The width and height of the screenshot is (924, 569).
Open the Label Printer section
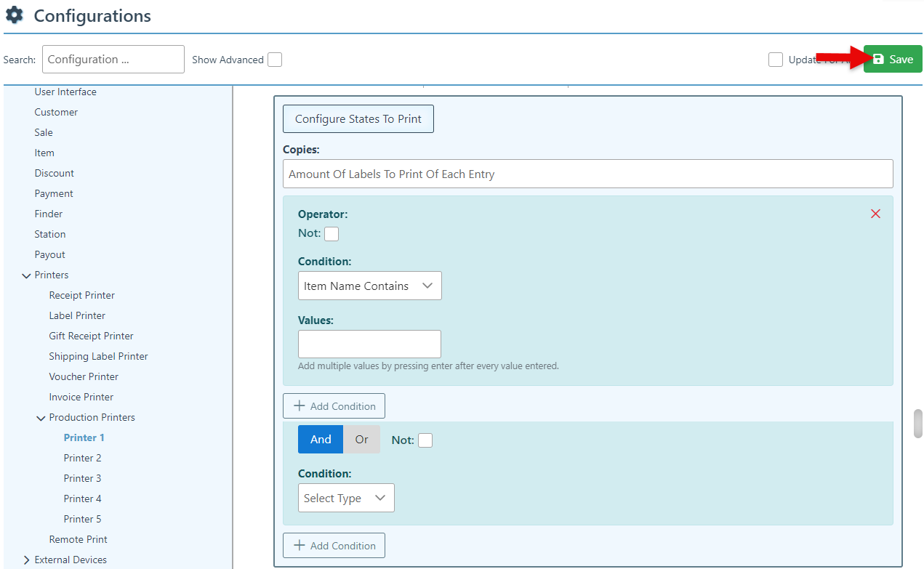77,316
